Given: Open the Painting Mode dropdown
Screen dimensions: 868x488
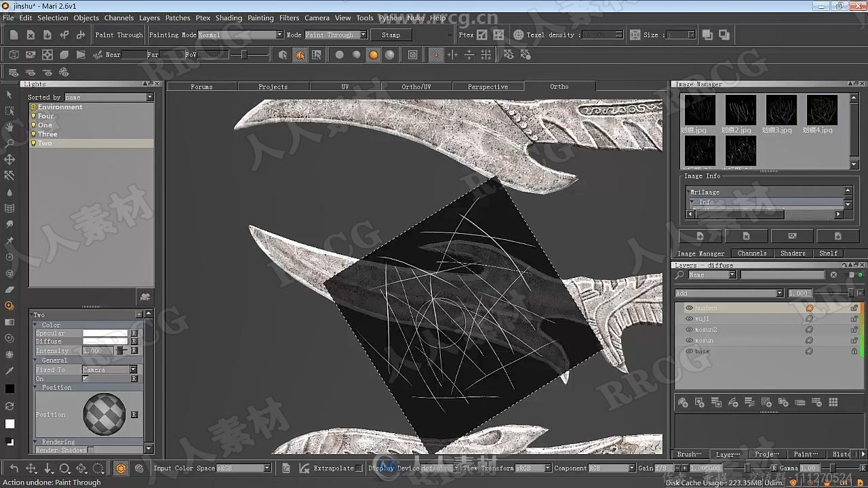Looking at the screenshot, I should [x=240, y=35].
